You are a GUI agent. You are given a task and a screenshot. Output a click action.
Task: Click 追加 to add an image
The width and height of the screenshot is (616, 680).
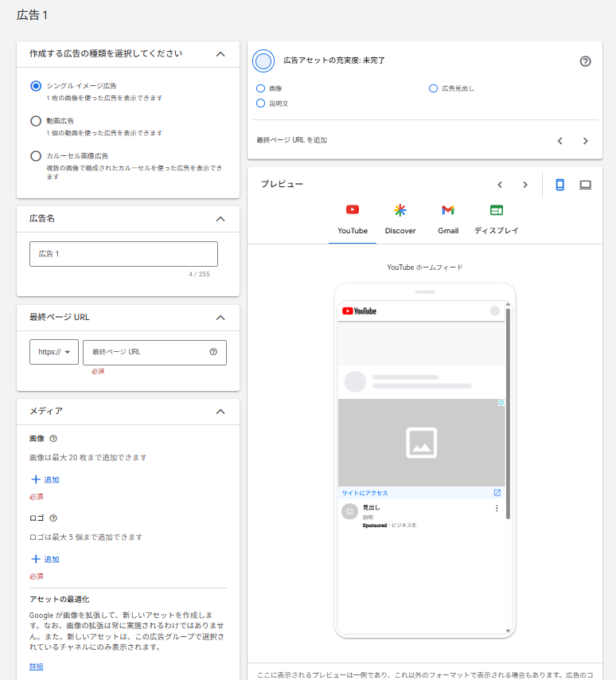[45, 480]
